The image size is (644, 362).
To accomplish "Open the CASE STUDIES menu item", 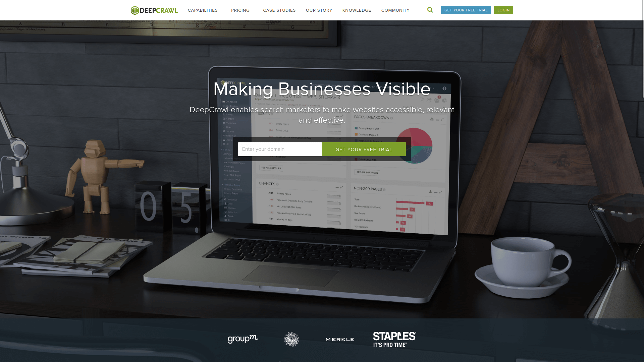I will tap(279, 10).
